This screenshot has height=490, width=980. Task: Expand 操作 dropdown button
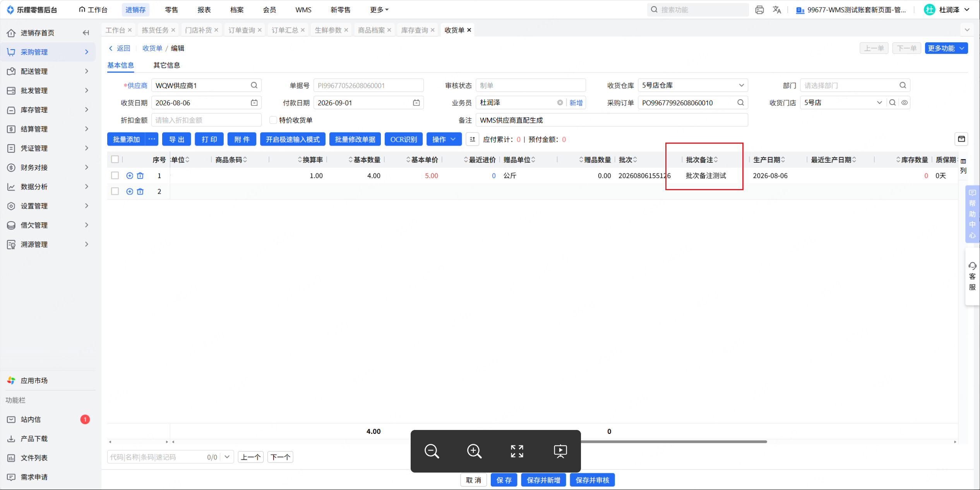click(x=444, y=139)
